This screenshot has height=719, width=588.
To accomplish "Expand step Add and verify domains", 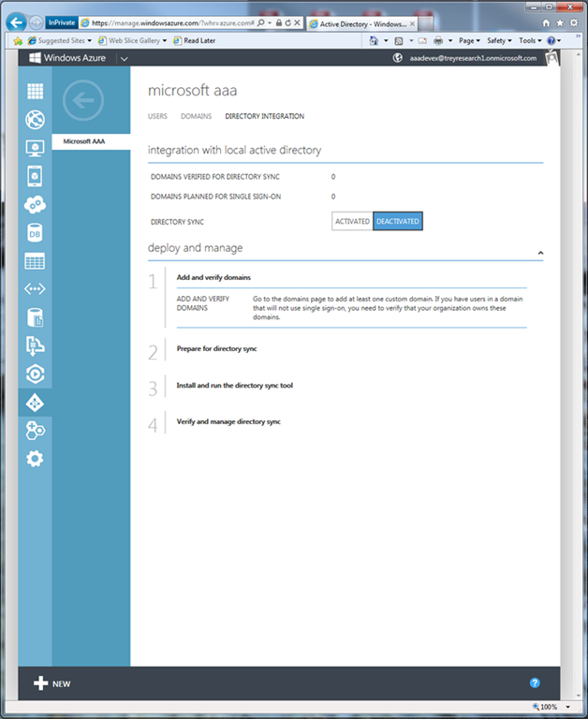I will coord(213,277).
